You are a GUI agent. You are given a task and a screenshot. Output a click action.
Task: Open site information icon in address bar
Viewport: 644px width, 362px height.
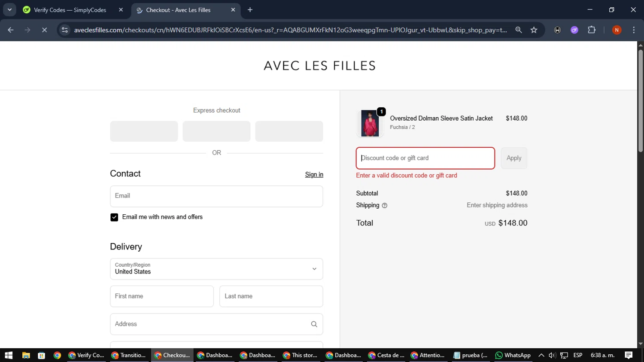coord(65,30)
